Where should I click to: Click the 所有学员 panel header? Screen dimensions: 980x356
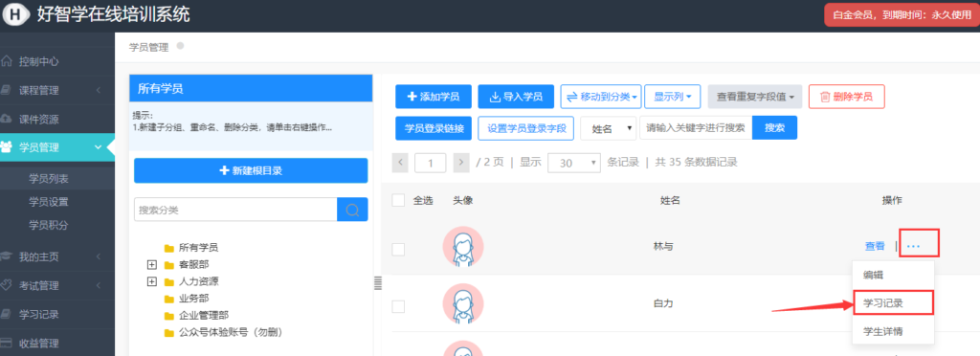coord(251,89)
